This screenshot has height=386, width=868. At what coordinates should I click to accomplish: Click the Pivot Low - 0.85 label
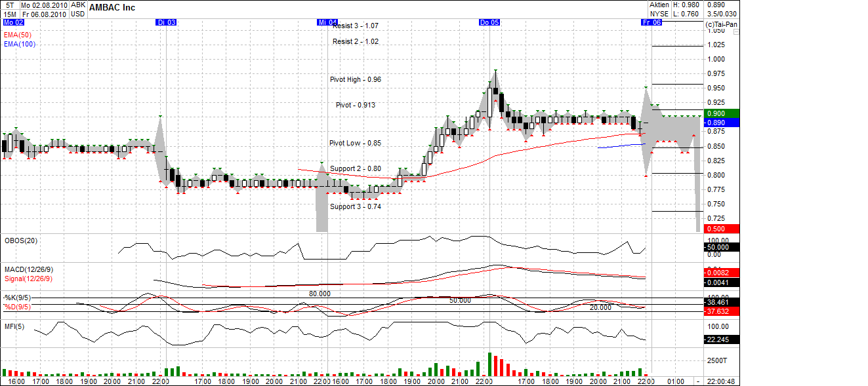coord(355,143)
